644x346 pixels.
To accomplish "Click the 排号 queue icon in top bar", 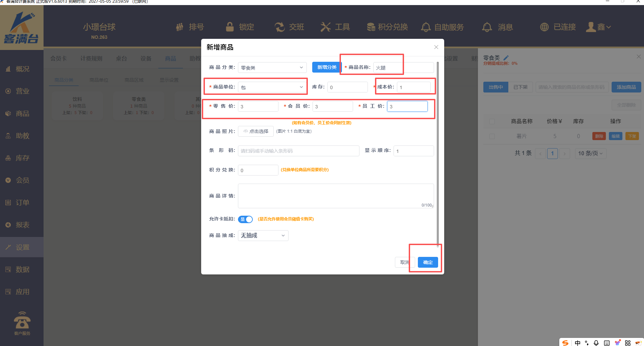I will [180, 27].
